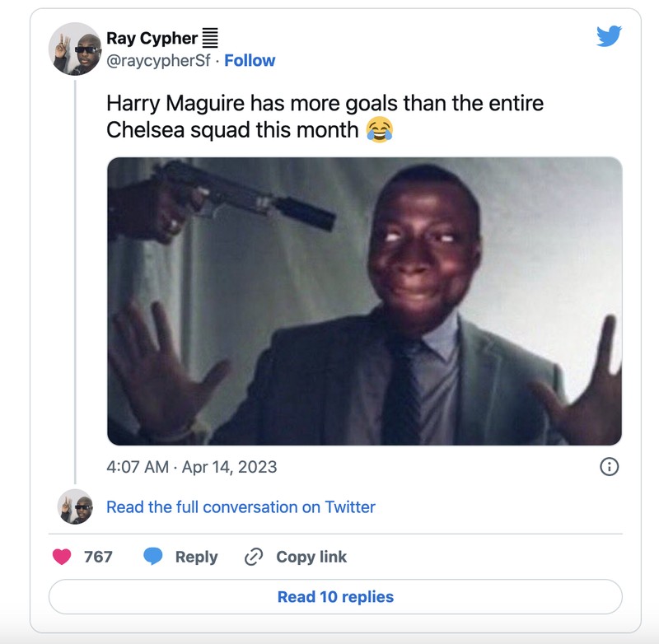This screenshot has height=644, width=659.
Task: Click the Reply text label
Action: pos(196,557)
